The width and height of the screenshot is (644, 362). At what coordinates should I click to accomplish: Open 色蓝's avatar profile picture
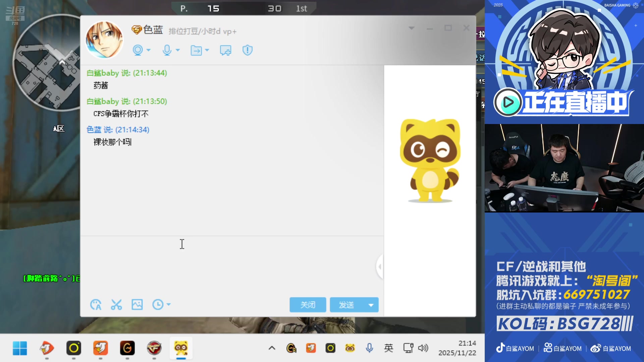tap(104, 39)
